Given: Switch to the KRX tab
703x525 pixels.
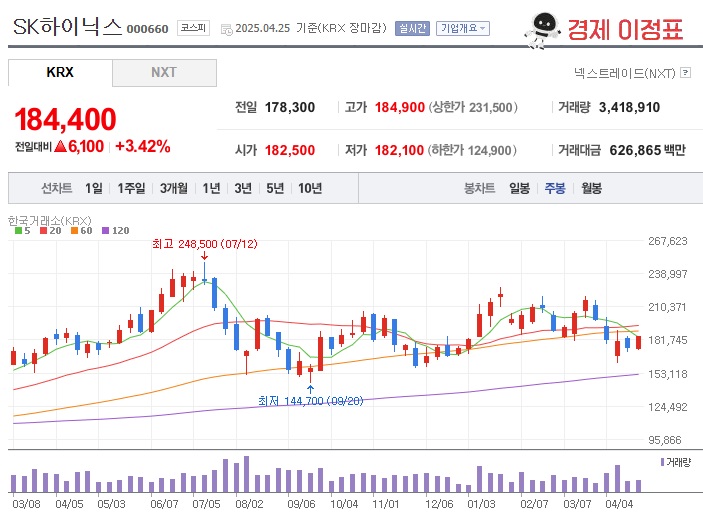Looking at the screenshot, I should pyautogui.click(x=60, y=72).
